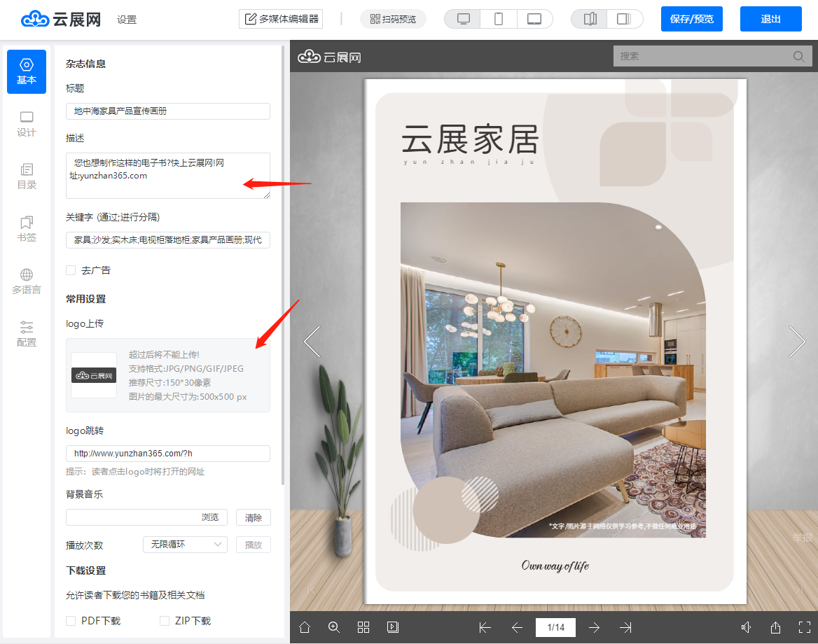Switch to desktop monitor preview mode
This screenshot has height=644, width=818.
pos(463,19)
